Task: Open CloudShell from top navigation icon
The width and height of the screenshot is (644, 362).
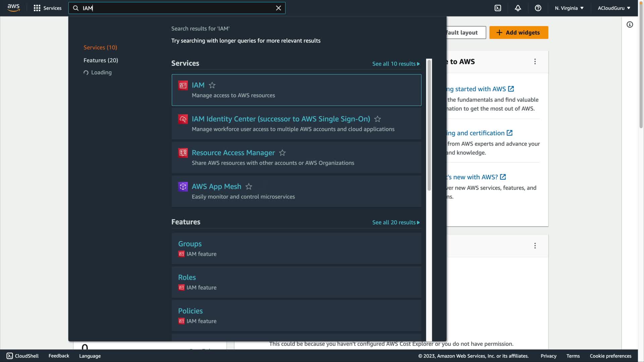Action: 498,8
